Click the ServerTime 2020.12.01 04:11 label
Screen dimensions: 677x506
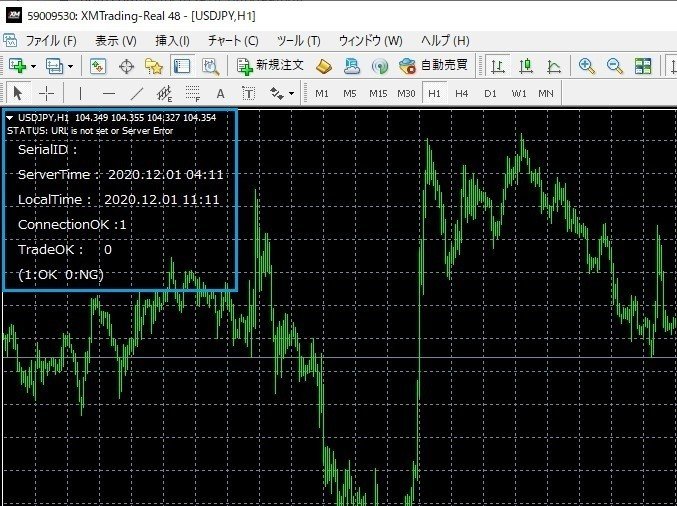[120, 174]
